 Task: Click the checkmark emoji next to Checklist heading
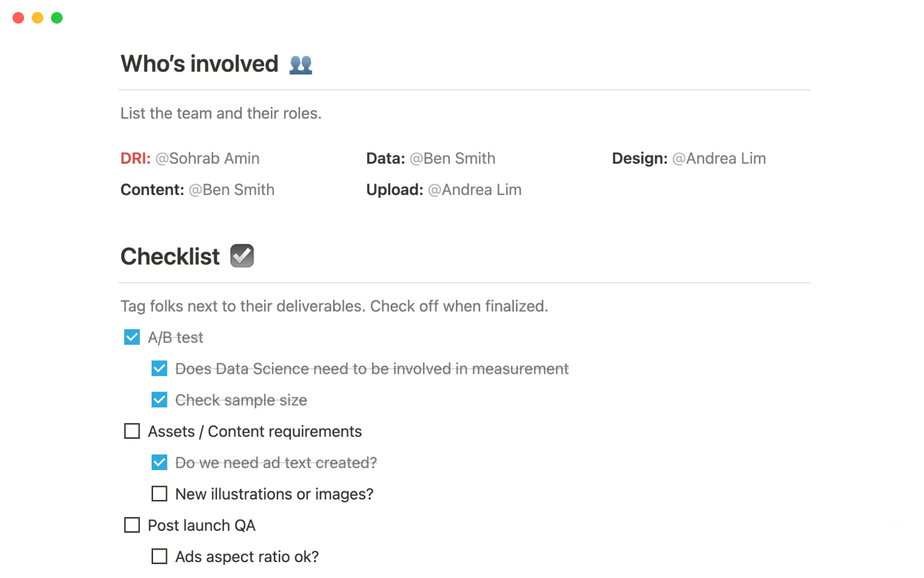coord(242,256)
